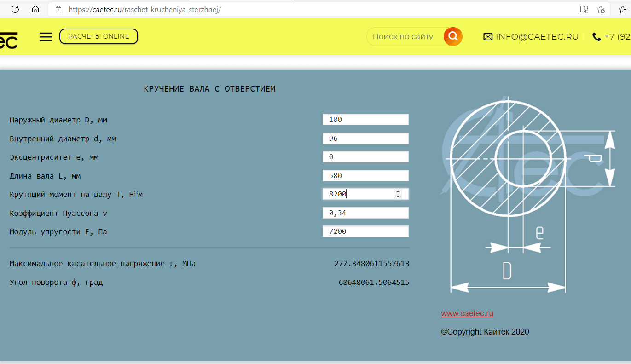Decrease the torque value with down stepper arrow
631x364 pixels.
(398, 196)
